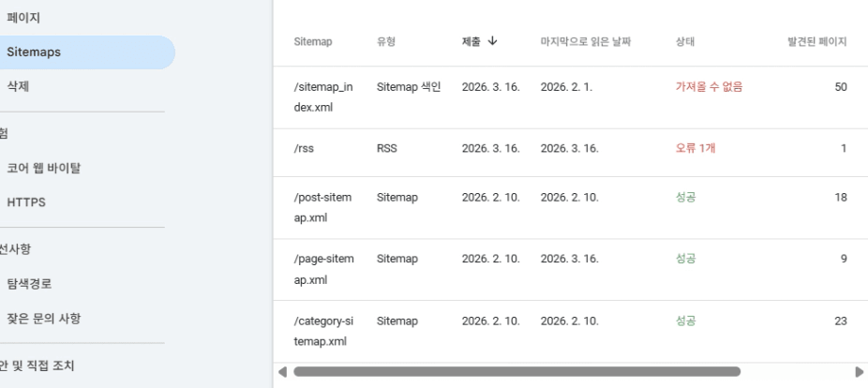Click the left arrow of horizontal scrollbar

pyautogui.click(x=282, y=371)
